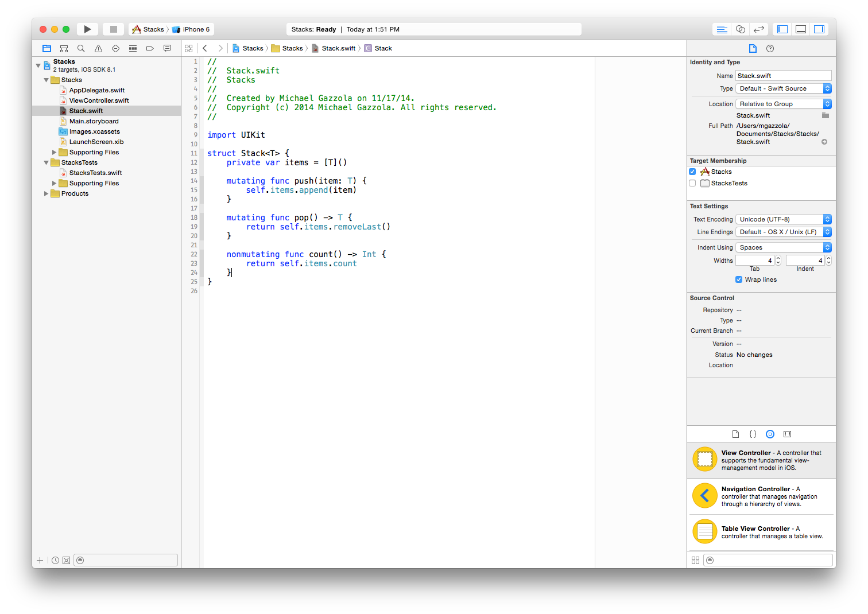The image size is (868, 614).
Task: Check StacksTests target membership
Action: [692, 183]
